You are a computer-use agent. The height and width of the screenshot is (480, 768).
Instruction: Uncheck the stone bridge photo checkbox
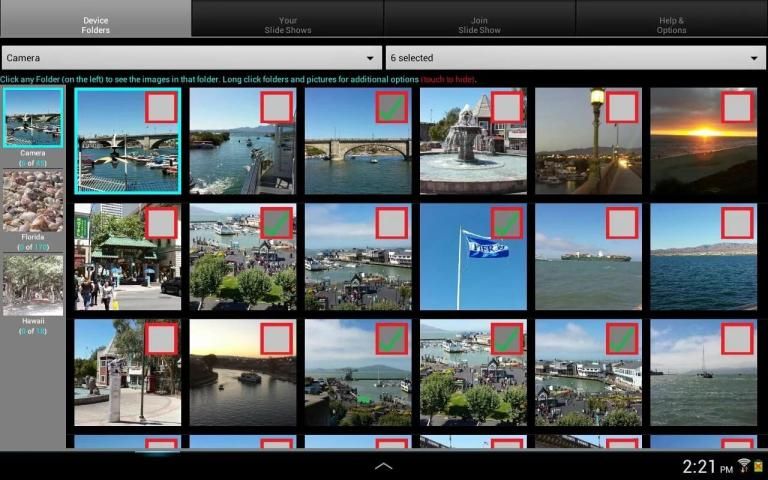tap(391, 107)
